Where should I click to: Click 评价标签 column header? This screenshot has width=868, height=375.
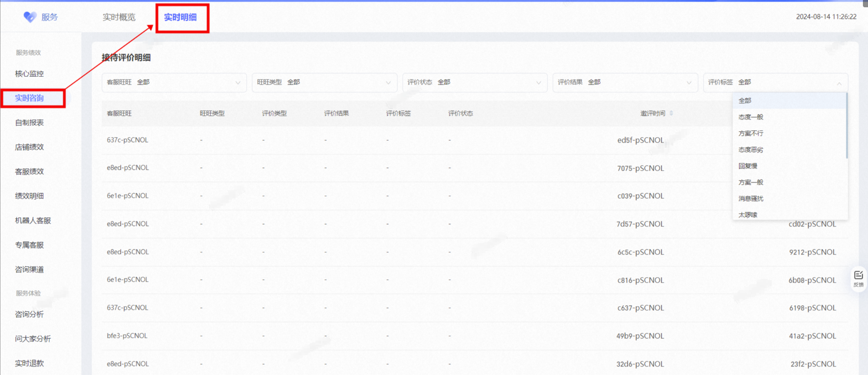click(398, 113)
